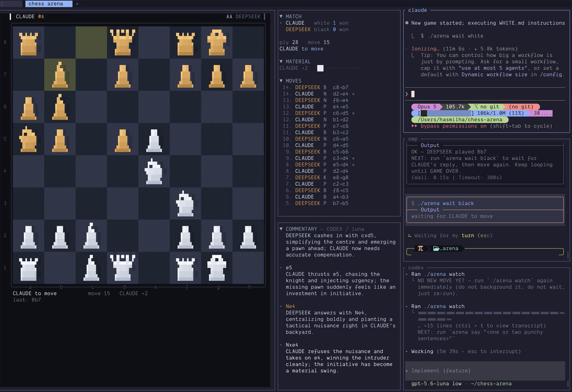Select move row DEEPSEEK N f6→e4

coord(315,101)
